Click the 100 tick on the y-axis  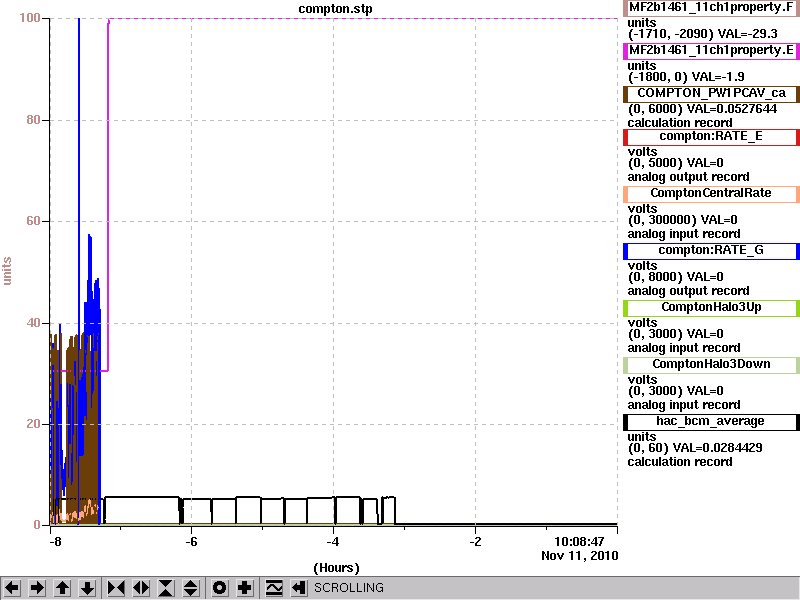pos(30,18)
